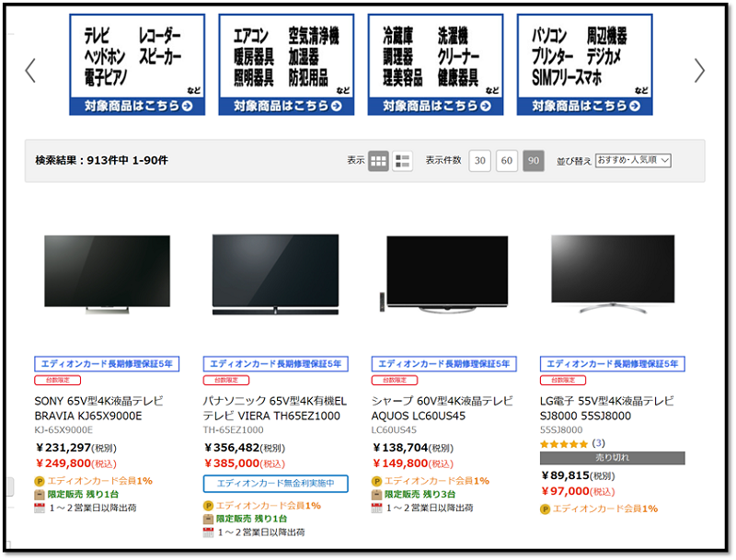Click the calendar icon for SONY shipping date
This screenshot has height=560, width=736.
(40, 508)
